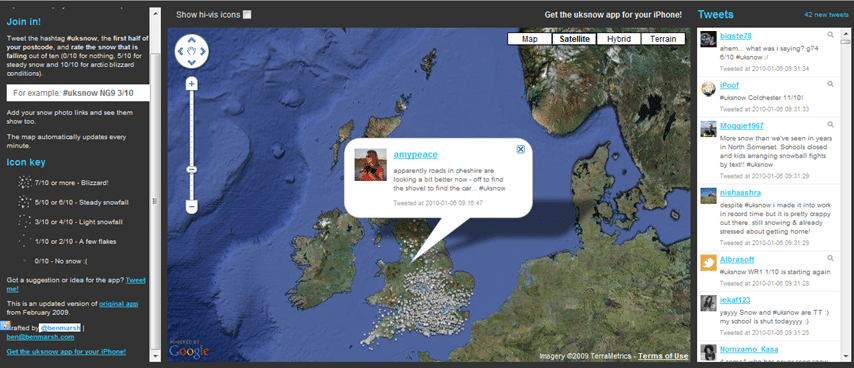This screenshot has height=368, width=854.
Task: Click iPoof's avatar thumbnail
Action: pyautogui.click(x=708, y=89)
